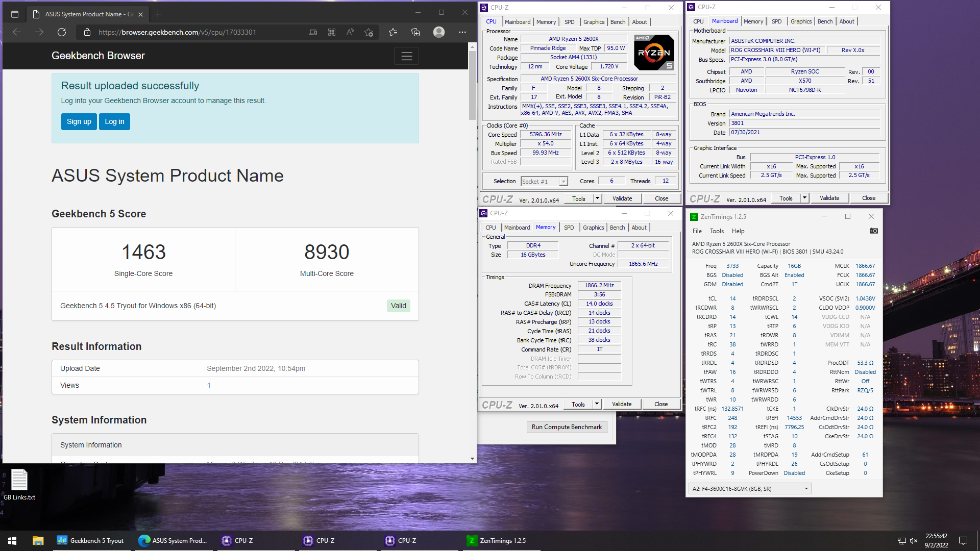Viewport: 980px width, 551px height.
Task: Expand Tools dropdown arrow in Mainboard window
Action: click(804, 198)
